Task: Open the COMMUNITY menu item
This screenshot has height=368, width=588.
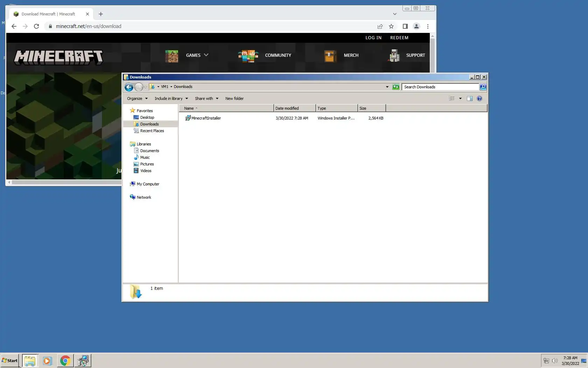Action: point(278,55)
